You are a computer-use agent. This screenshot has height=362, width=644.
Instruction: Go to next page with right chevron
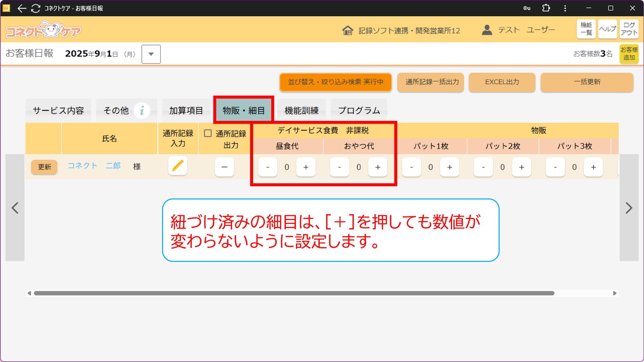coord(629,208)
